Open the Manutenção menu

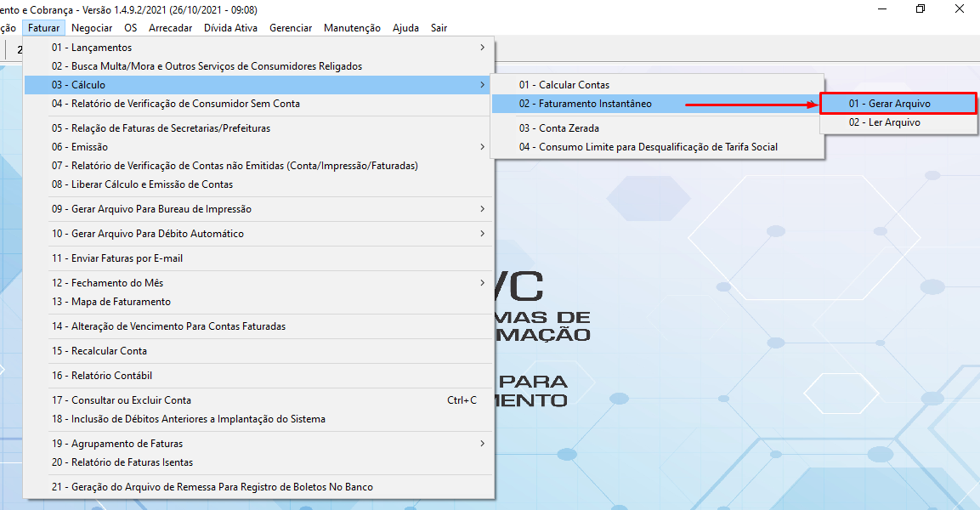(x=352, y=27)
